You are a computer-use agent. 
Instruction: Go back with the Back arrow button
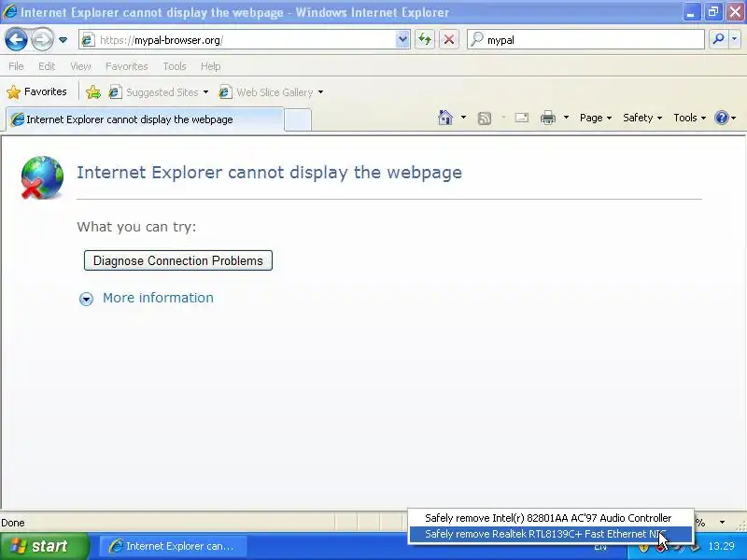click(16, 39)
